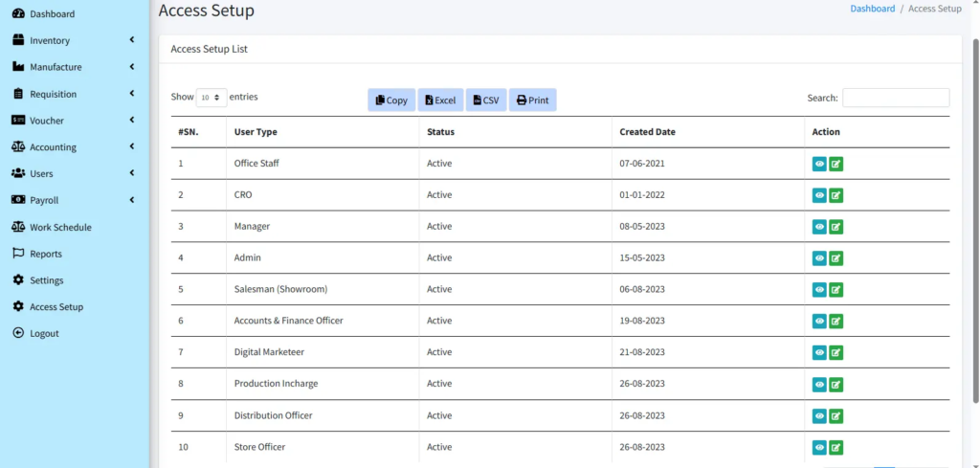Edit the Office Staff access row
980x468 pixels.
tap(835, 164)
